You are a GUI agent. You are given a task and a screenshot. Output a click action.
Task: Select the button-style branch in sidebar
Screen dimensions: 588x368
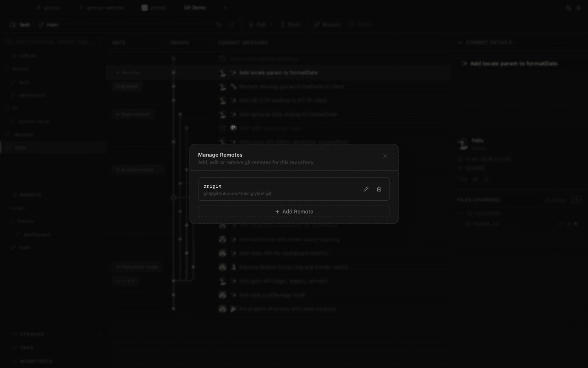pos(34,121)
